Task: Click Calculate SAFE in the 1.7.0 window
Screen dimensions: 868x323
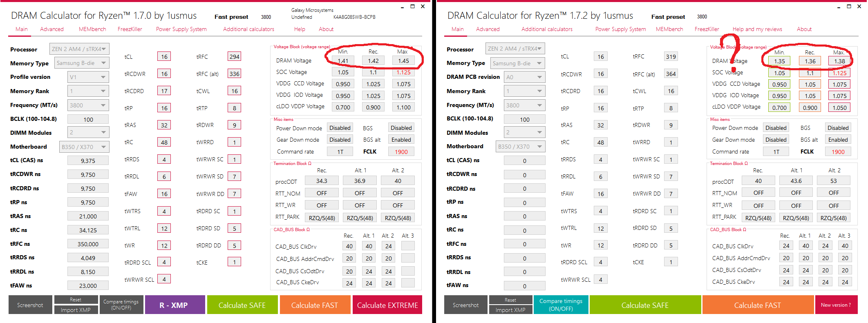Action: point(242,305)
